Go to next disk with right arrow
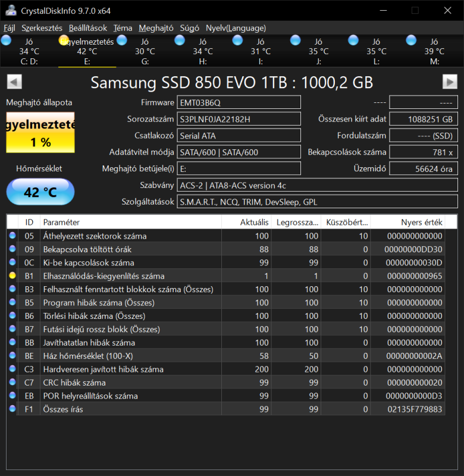Image resolution: width=464 pixels, height=476 pixels. tap(450, 82)
